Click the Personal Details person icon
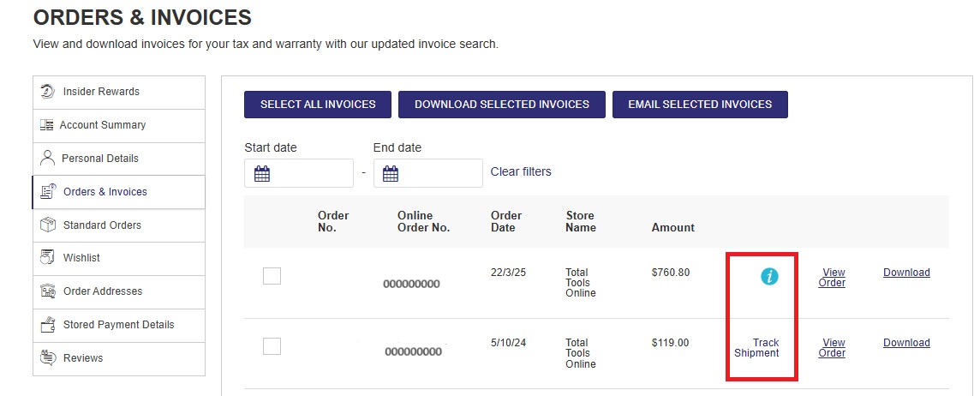 (x=47, y=159)
